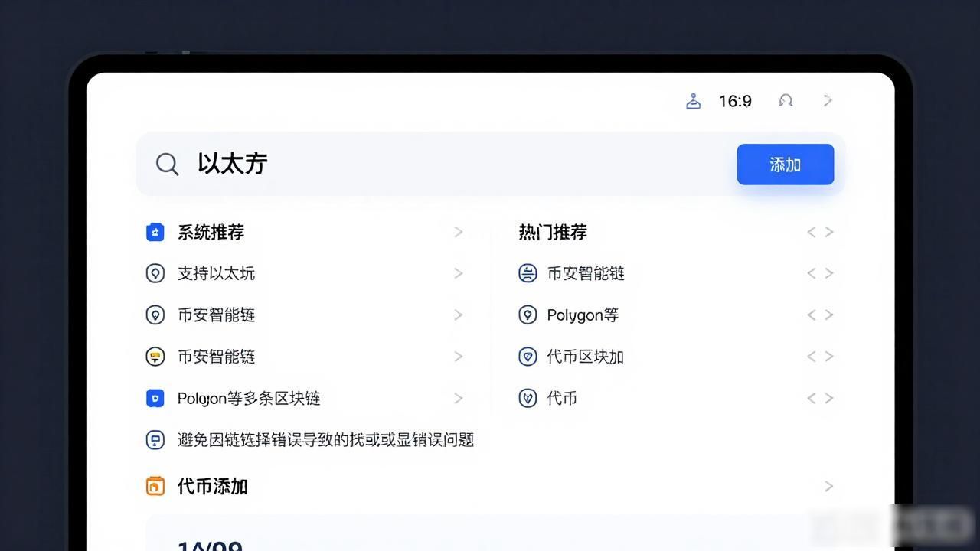The image size is (980, 551).
Task: Click the blue 系统推荐 header icon
Action: (155, 232)
